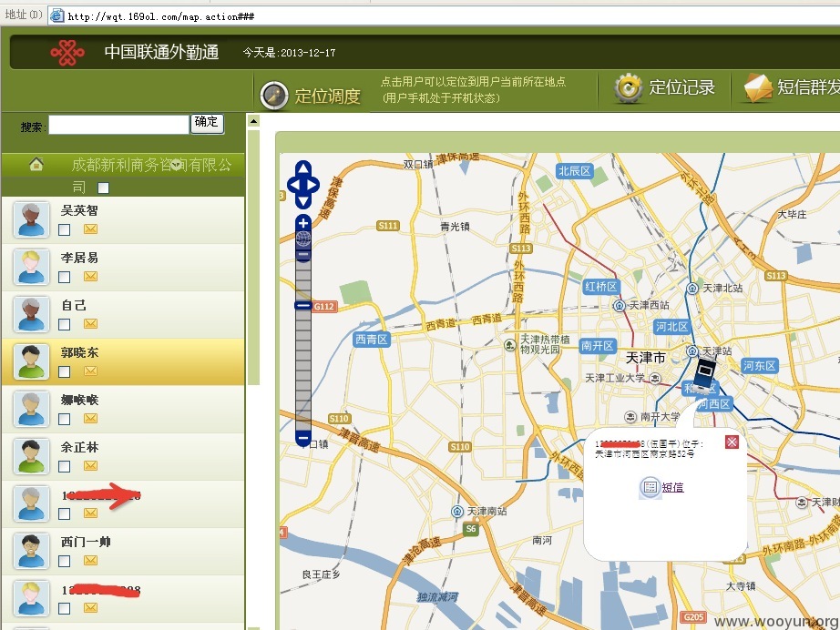
Task: Click the 河东区 district label on map
Action: pos(760,366)
